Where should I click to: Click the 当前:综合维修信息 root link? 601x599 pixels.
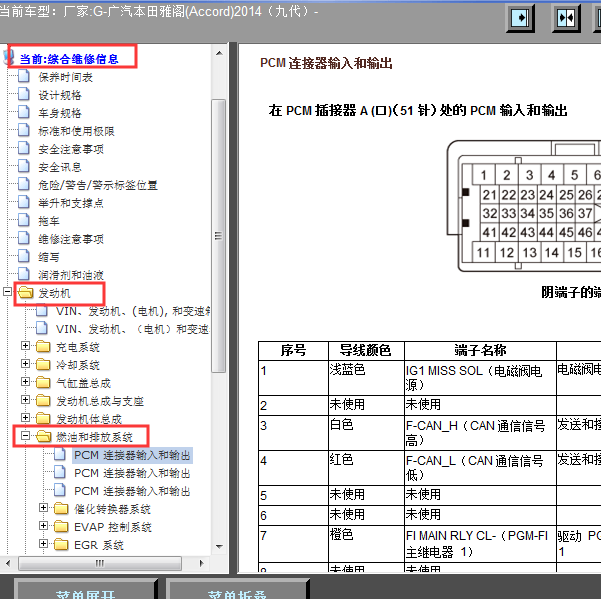69,59
